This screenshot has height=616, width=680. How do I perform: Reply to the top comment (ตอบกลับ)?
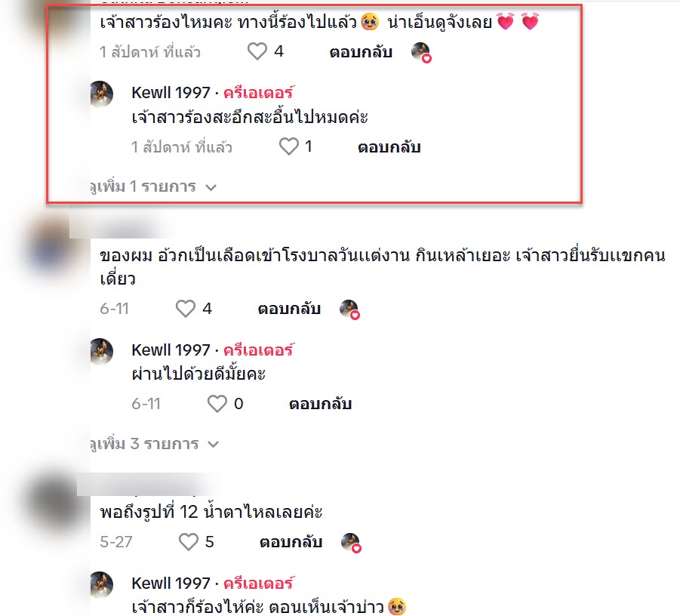tap(361, 52)
